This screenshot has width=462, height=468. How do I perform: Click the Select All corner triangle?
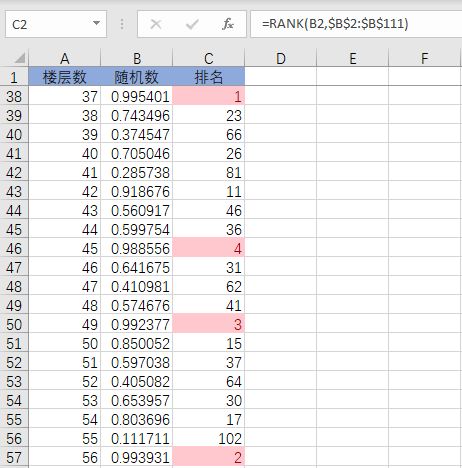[x=20, y=58]
